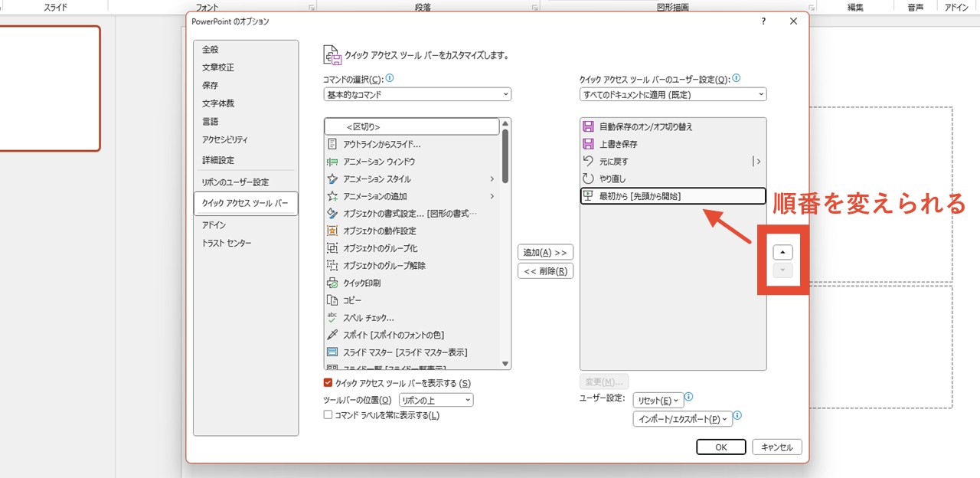Click info icon next to インポート/エクスポート
Image resolution: width=980 pixels, height=478 pixels.
point(738,417)
